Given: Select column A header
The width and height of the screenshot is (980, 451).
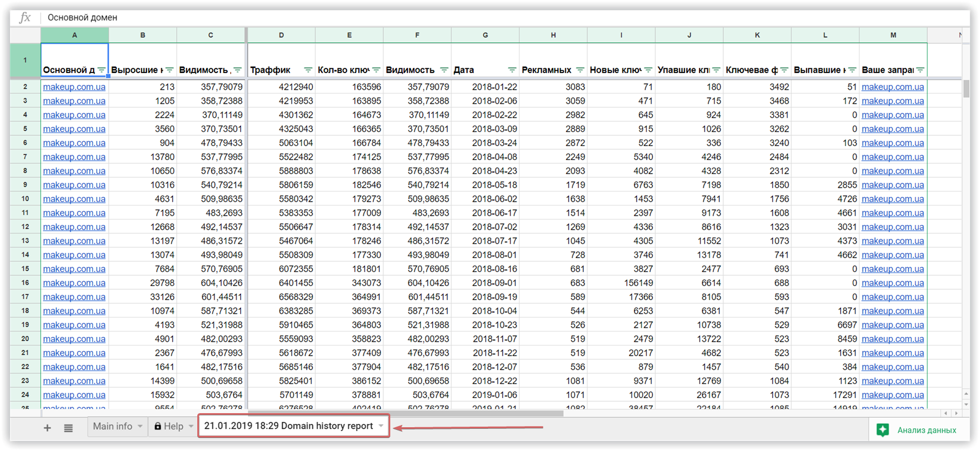Looking at the screenshot, I should pyautogui.click(x=75, y=35).
